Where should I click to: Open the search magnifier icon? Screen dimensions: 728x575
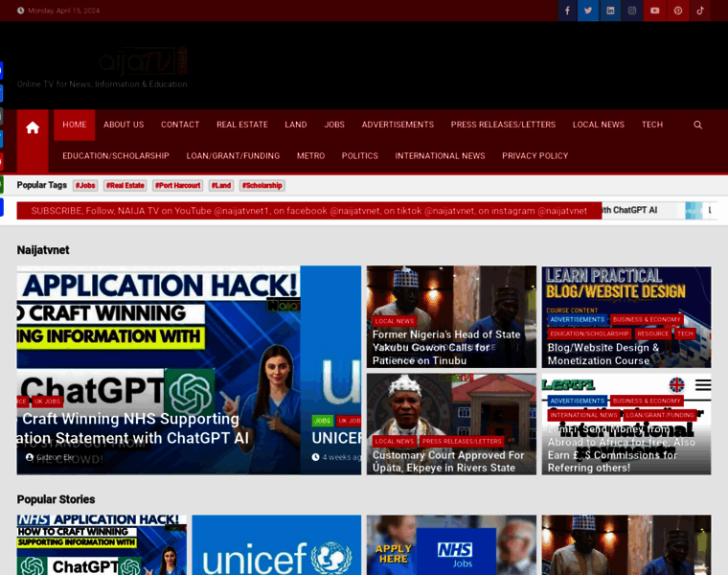(697, 125)
